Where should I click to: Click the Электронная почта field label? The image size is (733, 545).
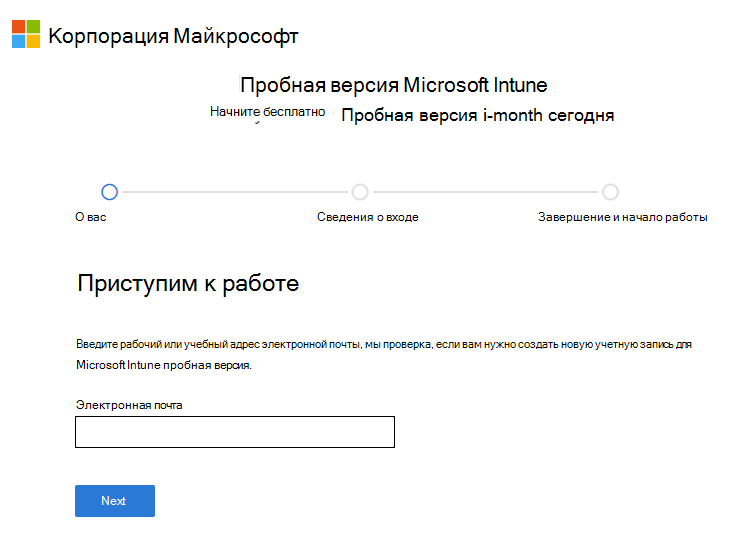point(129,405)
